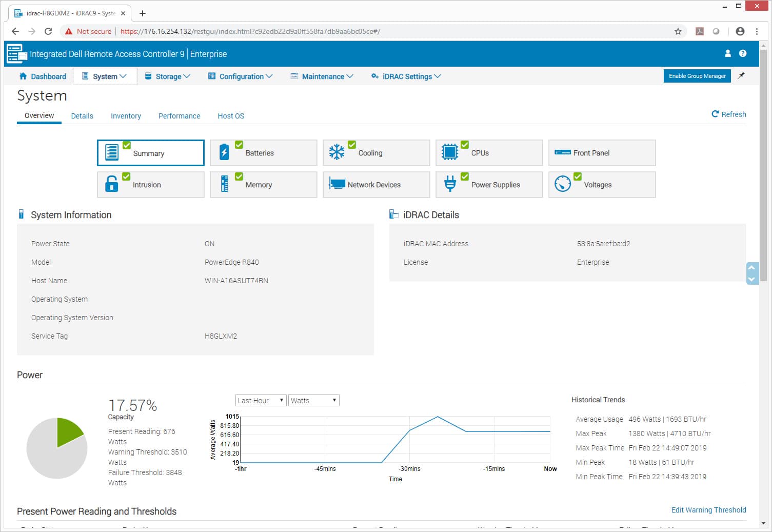Click the browser address bar URL
The height and width of the screenshot is (532, 772).
[250, 31]
